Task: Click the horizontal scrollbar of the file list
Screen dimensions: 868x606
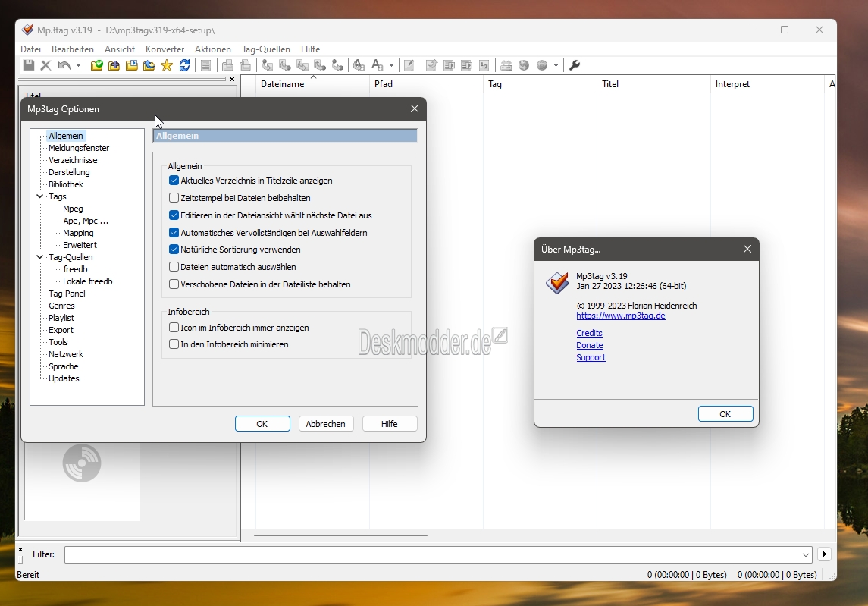Action: (x=340, y=535)
